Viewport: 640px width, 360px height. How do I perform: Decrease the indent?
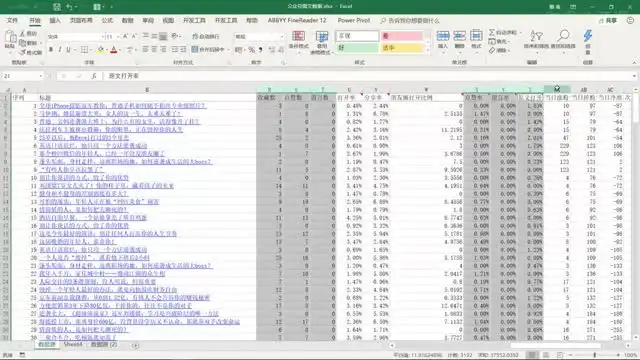tap(175, 49)
